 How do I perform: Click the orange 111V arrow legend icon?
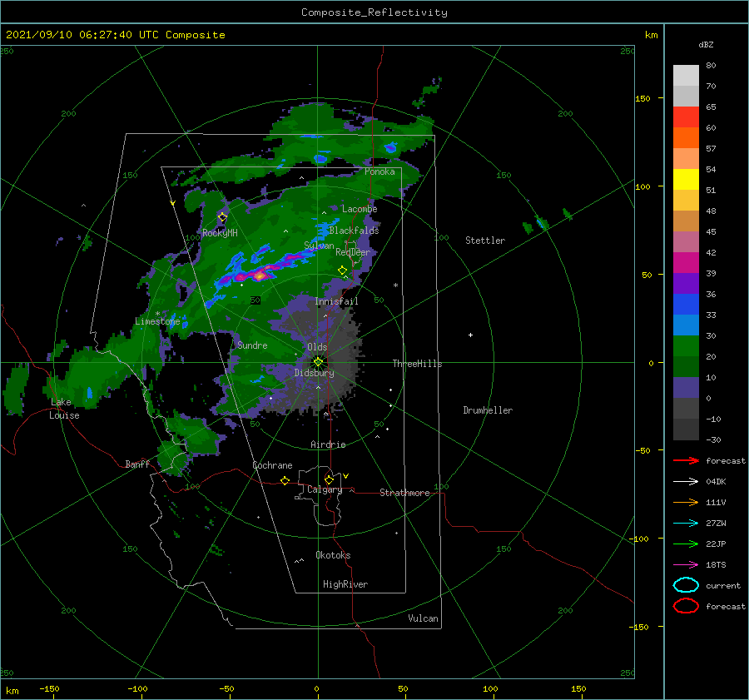point(686,502)
